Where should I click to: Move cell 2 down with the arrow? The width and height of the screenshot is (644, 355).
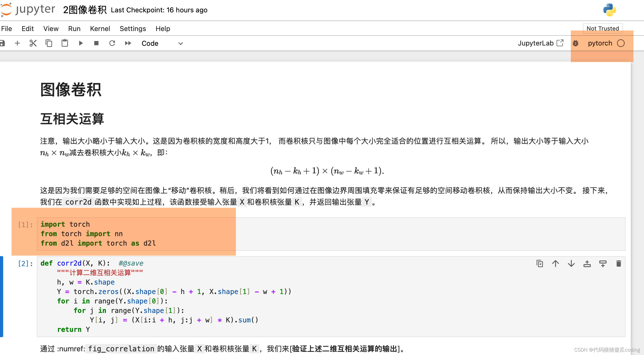pos(571,263)
